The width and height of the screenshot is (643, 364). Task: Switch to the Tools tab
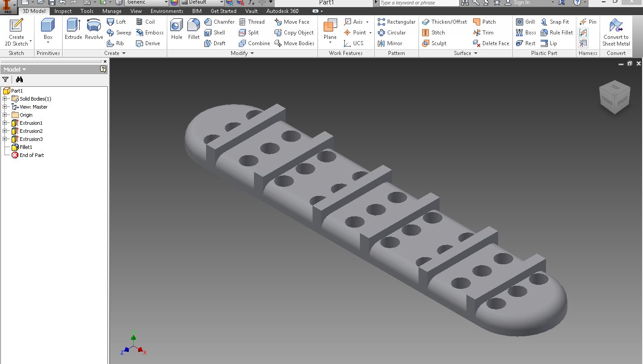click(x=87, y=11)
